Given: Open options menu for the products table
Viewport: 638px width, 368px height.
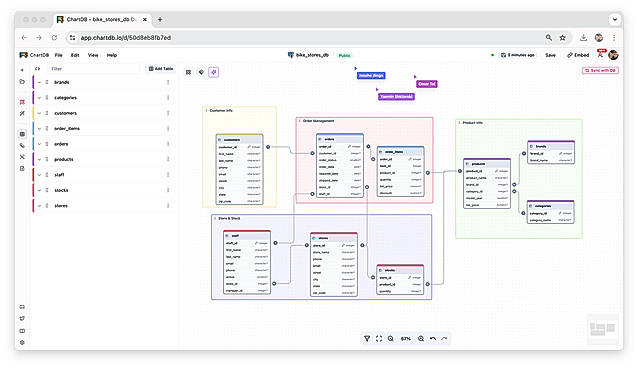Looking at the screenshot, I should tap(168, 159).
